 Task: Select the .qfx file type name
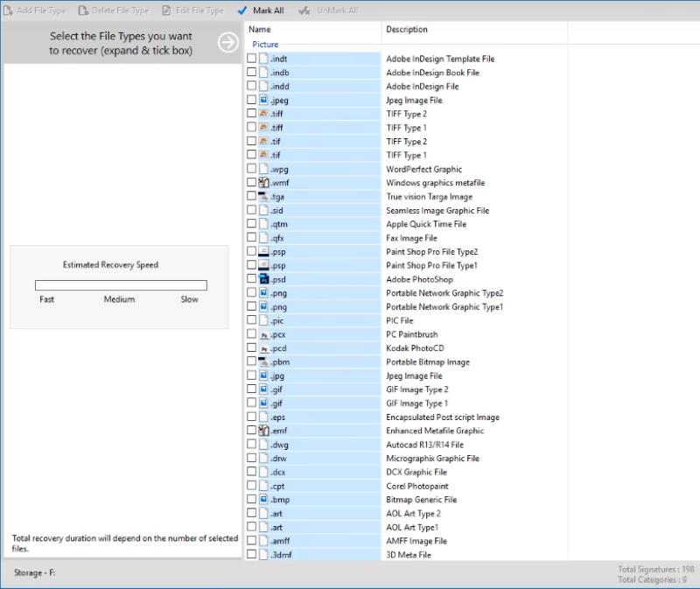(x=276, y=238)
